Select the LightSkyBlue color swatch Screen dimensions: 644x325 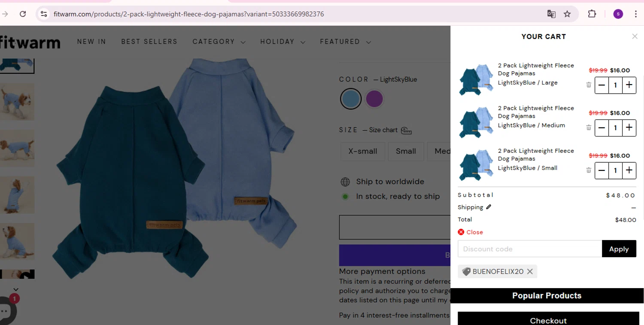pos(351,99)
